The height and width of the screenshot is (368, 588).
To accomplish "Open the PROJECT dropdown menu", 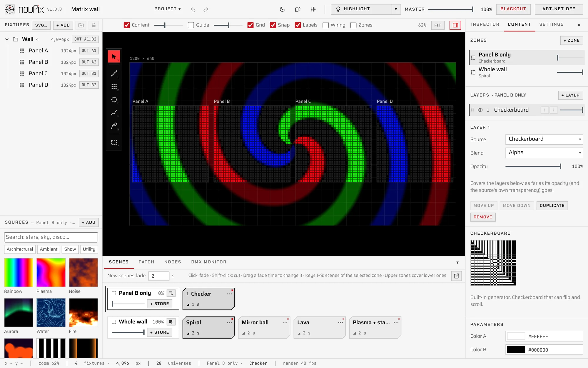I will coord(168,9).
